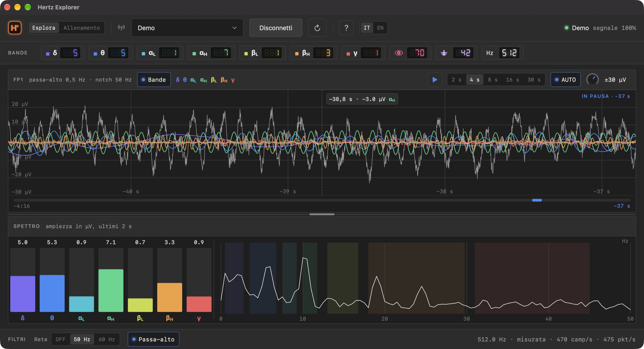Viewport: 644px width, 349px height.
Task: Toggle low alpha trace in chart legend
Action: click(x=193, y=80)
